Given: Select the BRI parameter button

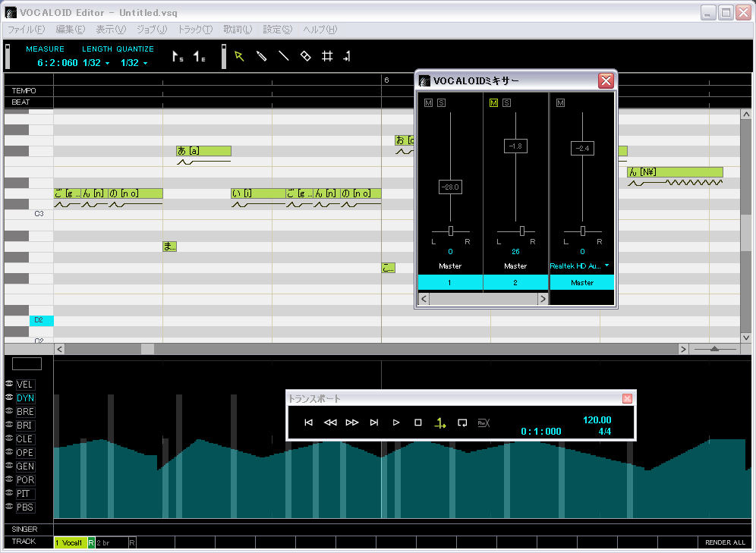Looking at the screenshot, I should pos(24,426).
